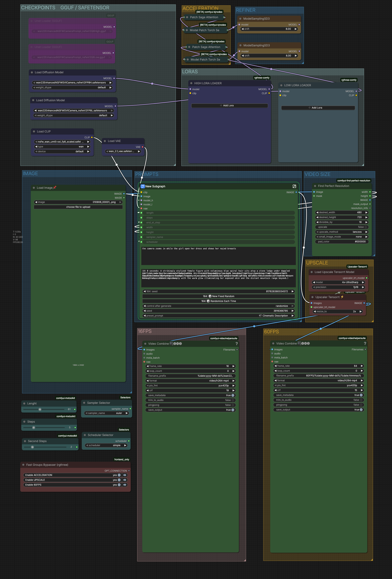This screenshot has height=579, width=392.
Task: Click Add Lora in HIGH LORA LOADER
Action: (229, 106)
